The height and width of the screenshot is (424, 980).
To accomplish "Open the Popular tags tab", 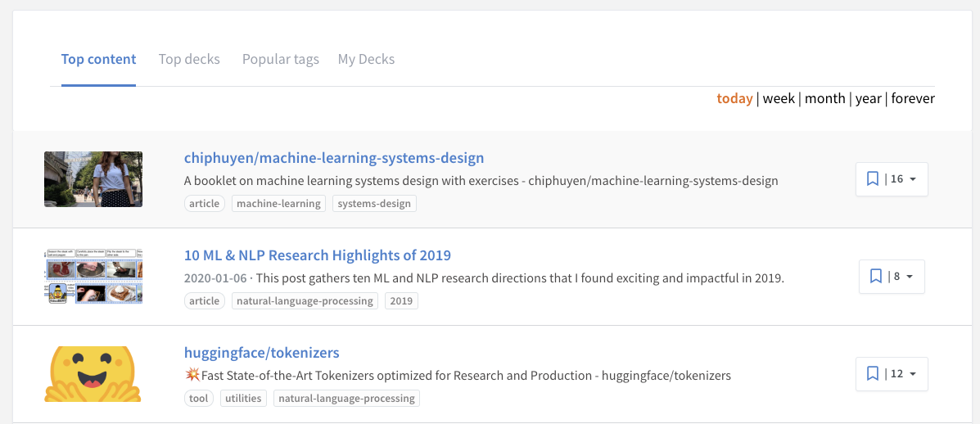I will [x=281, y=59].
